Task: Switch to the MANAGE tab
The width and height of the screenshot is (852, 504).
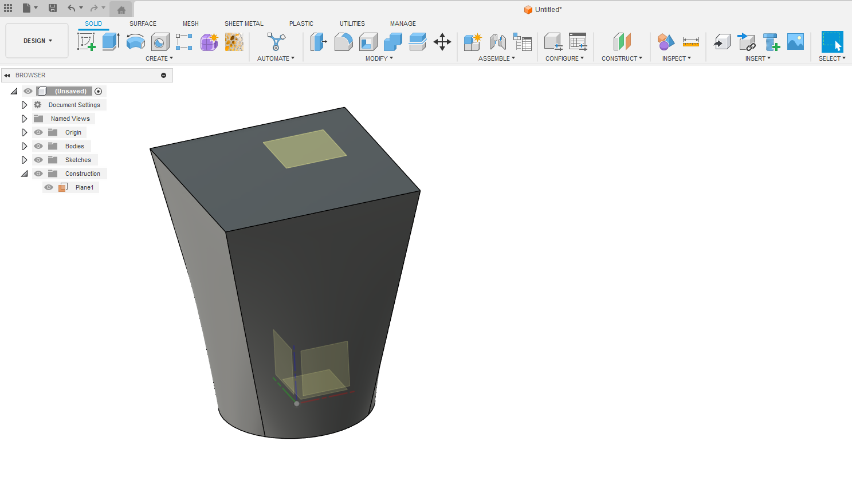Action: coord(403,23)
